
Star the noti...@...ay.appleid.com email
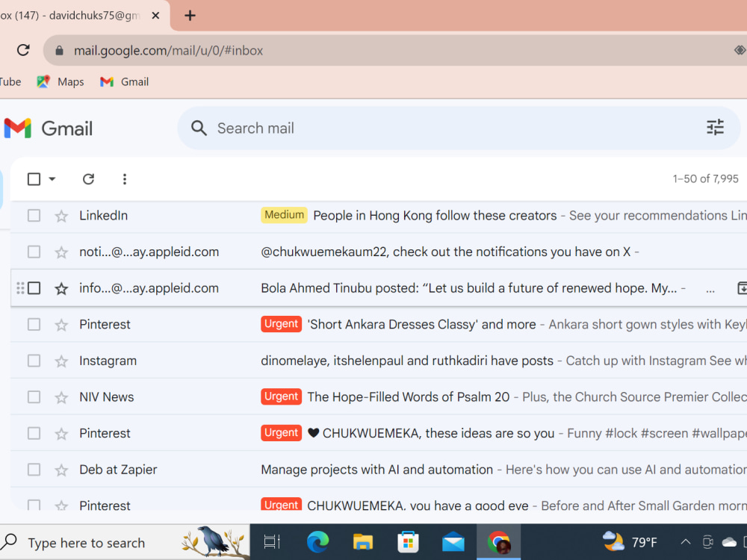pyautogui.click(x=61, y=252)
